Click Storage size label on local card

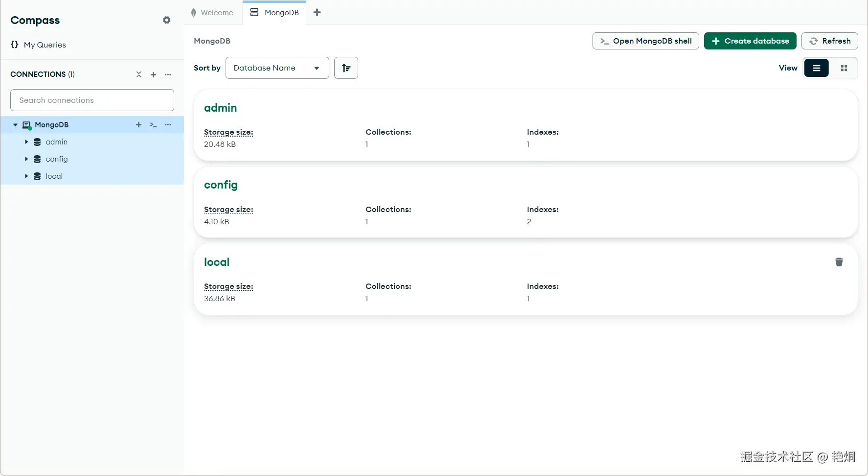[x=228, y=286]
